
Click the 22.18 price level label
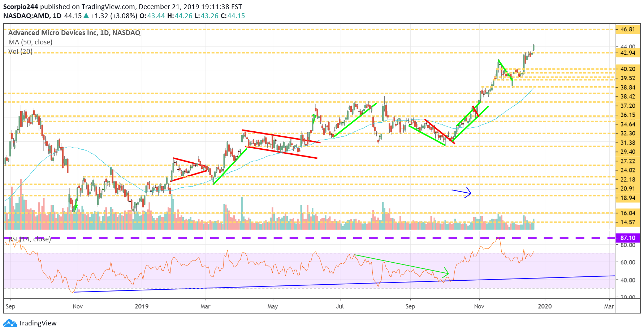(x=628, y=179)
